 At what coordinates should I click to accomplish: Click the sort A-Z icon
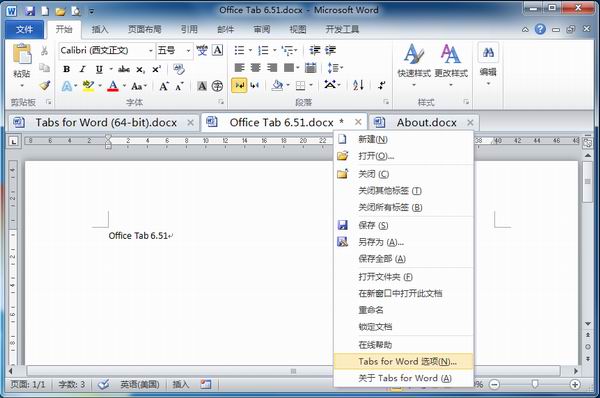[x=358, y=85]
